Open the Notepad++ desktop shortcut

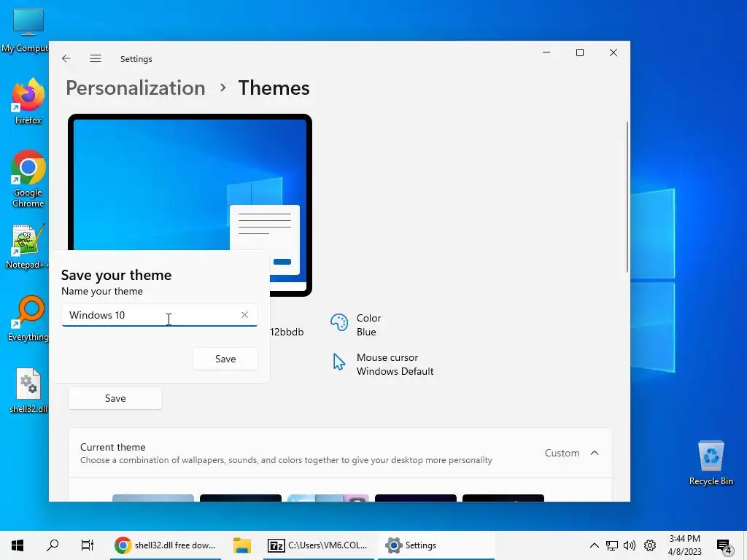tap(27, 246)
